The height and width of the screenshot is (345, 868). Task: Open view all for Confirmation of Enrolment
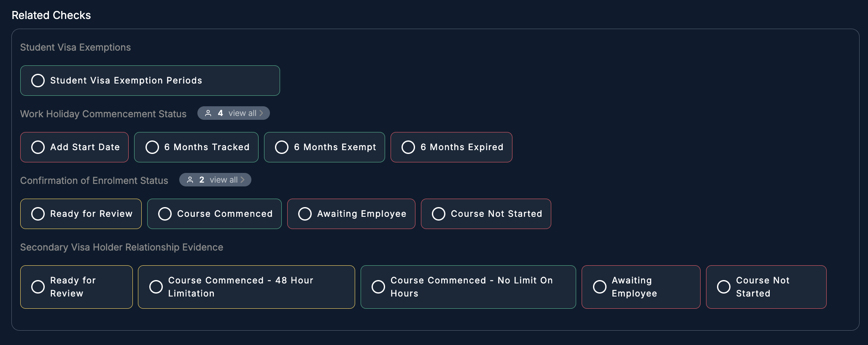point(224,180)
